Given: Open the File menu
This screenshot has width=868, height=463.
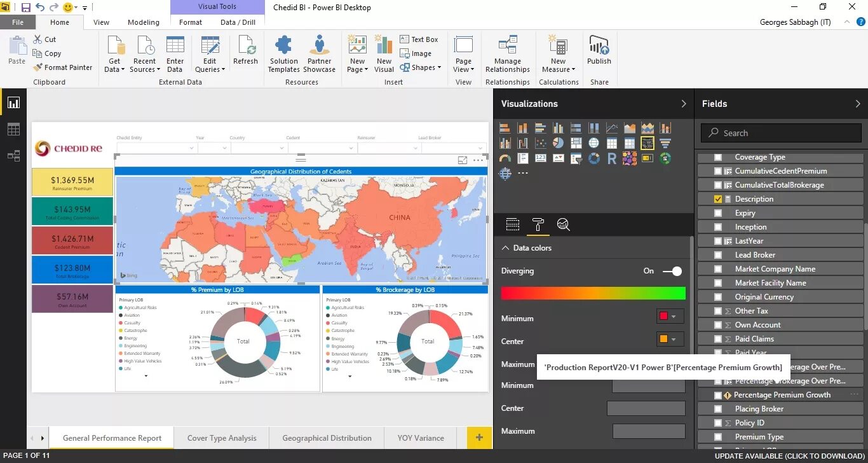Looking at the screenshot, I should tap(18, 22).
